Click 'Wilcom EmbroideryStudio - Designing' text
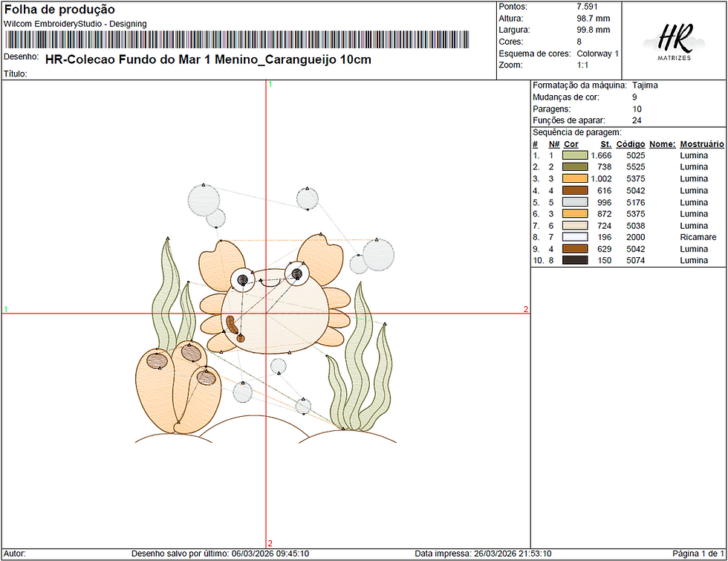 click(75, 24)
